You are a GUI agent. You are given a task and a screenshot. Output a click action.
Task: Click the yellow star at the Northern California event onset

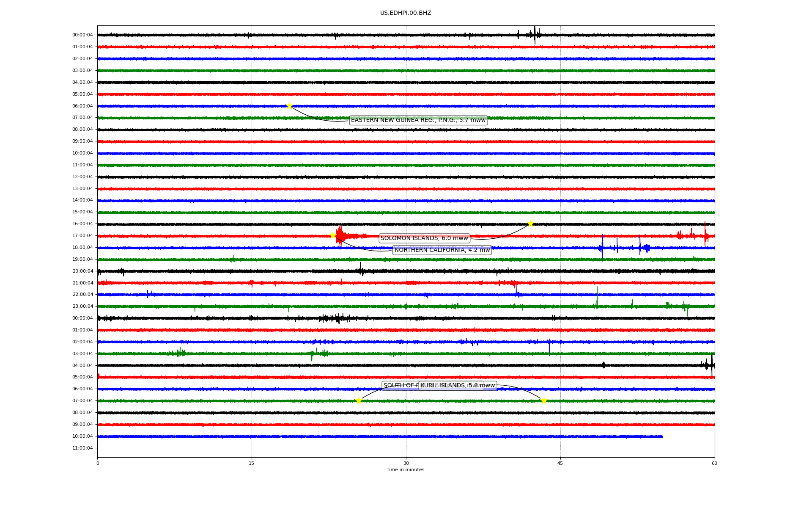[x=333, y=235]
